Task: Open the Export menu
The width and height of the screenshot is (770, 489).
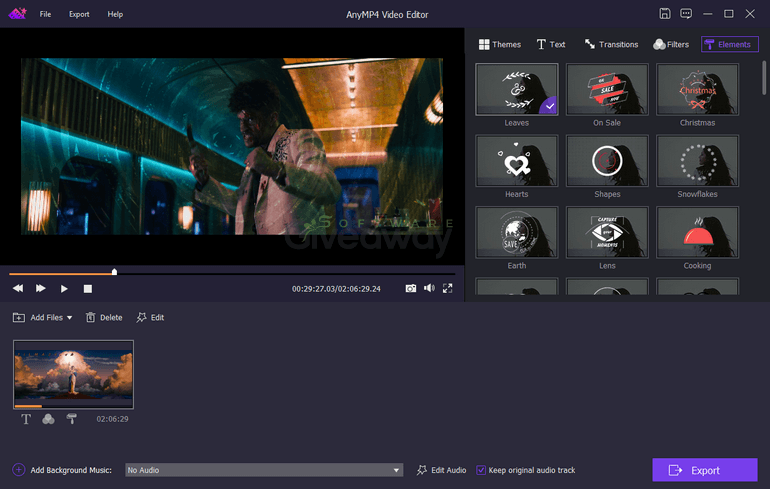Action: tap(79, 15)
